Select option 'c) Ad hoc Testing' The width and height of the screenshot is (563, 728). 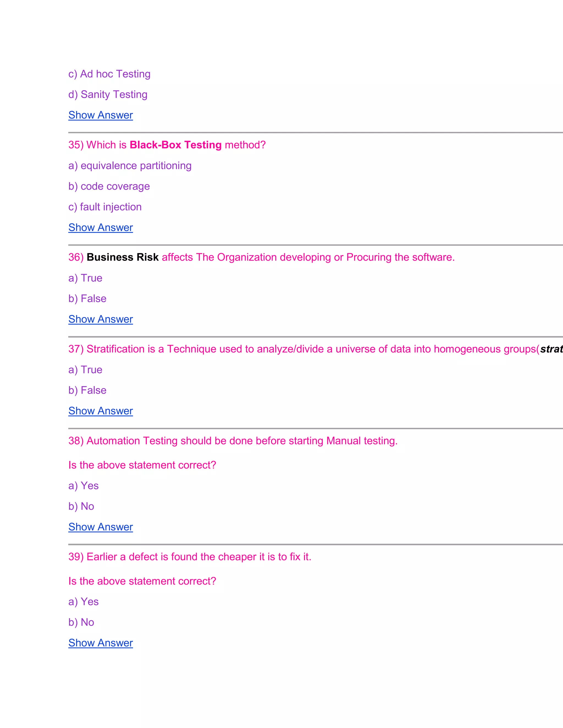pos(109,74)
